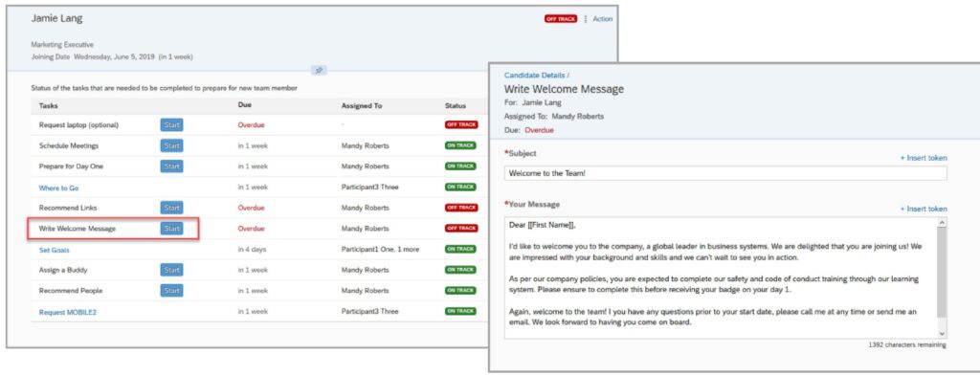The width and height of the screenshot is (980, 376).
Task: Click OFF TRACK status of Write Welcome Message row
Action: (461, 228)
